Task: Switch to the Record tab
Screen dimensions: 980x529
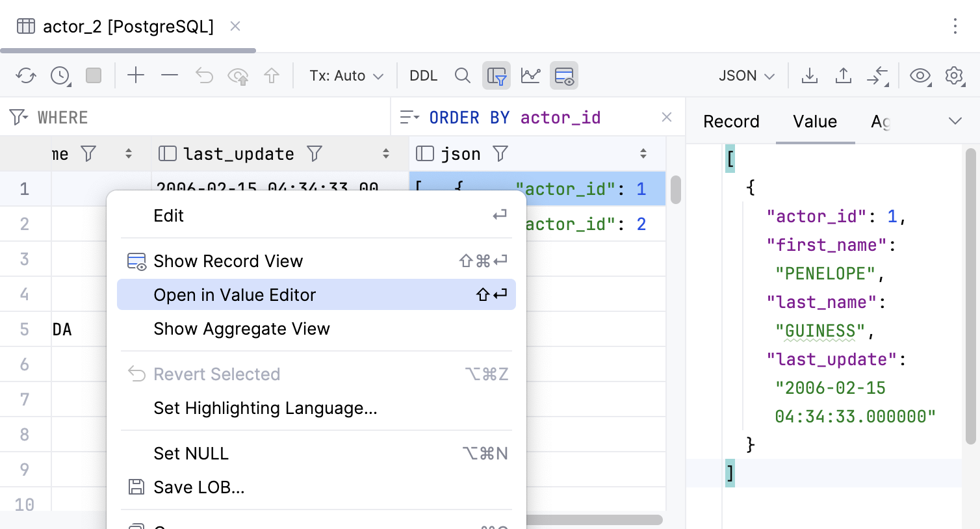Action: [731, 122]
